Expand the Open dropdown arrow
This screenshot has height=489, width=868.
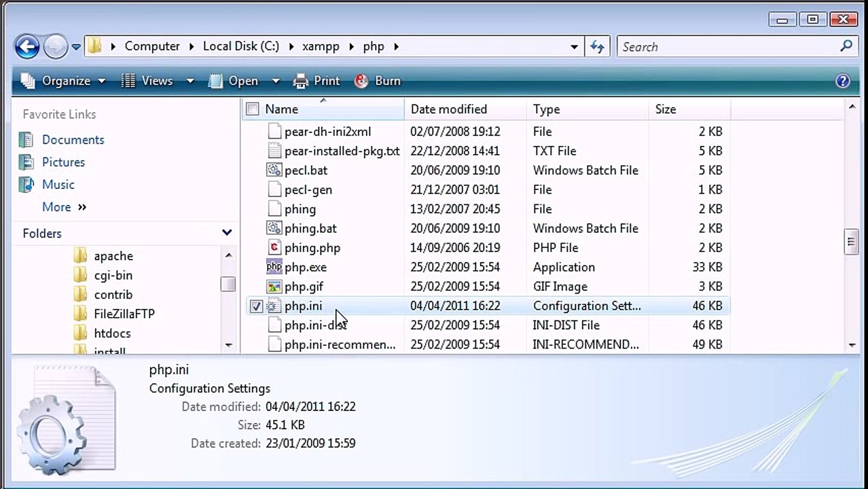point(276,81)
